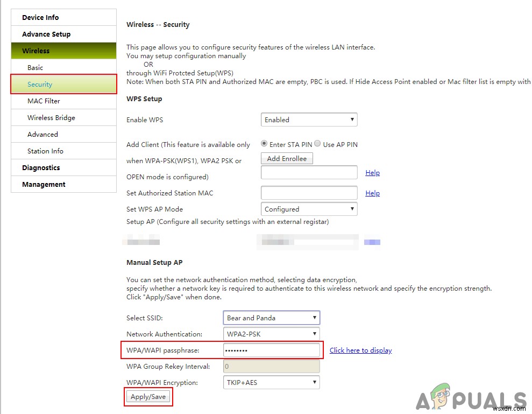Open the Enable WPS dropdown
532x414 pixels.
coord(309,120)
